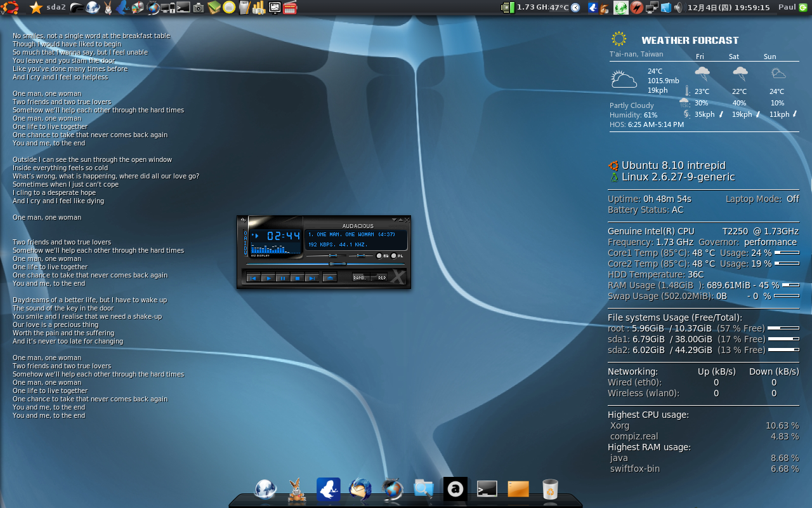This screenshot has height=508, width=812.
Task: Click the Audacious seek bar handle
Action: point(337,264)
